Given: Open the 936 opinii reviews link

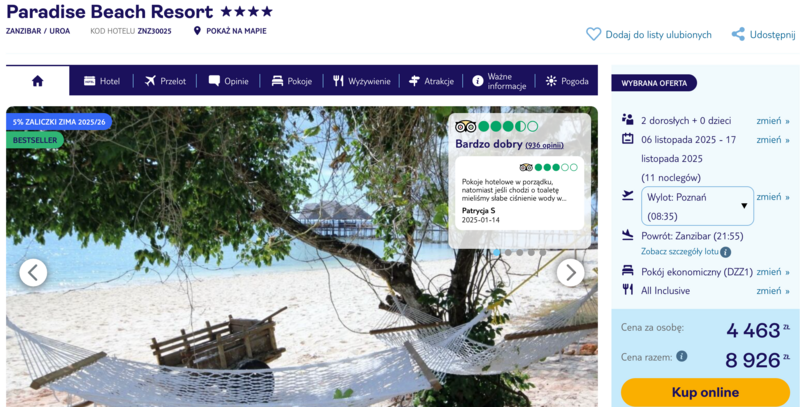Looking at the screenshot, I should [x=544, y=145].
